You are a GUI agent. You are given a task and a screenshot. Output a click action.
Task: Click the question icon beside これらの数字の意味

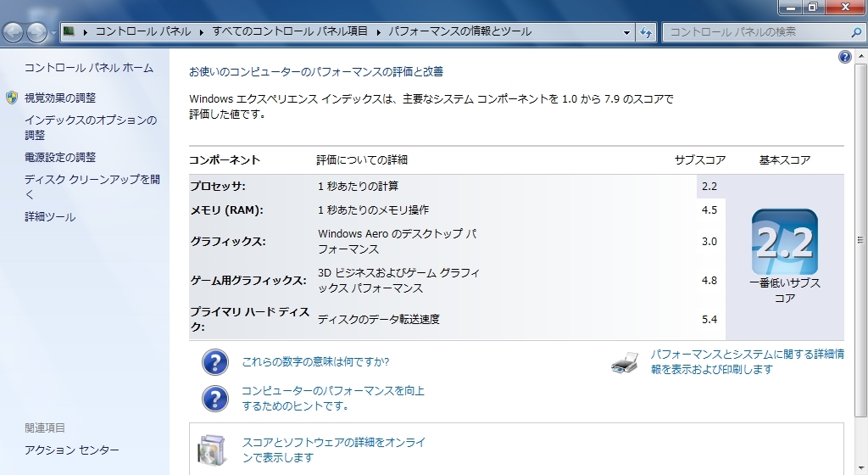214,363
